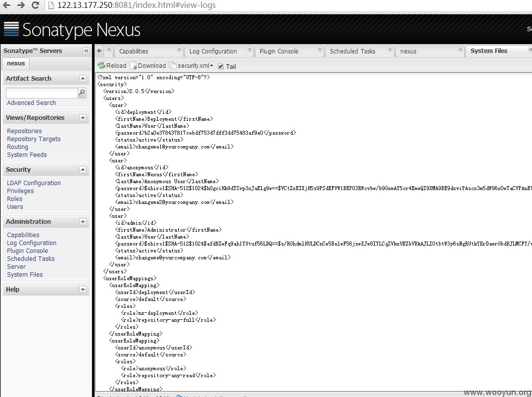Close the tab left of Capabilities
Viewport: 532px width, 397px height.
[x=109, y=49]
